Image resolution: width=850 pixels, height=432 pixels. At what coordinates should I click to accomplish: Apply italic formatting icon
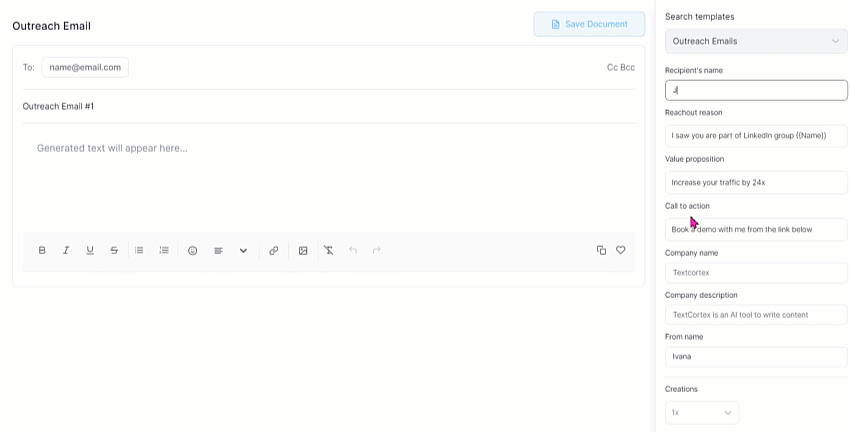(x=66, y=250)
